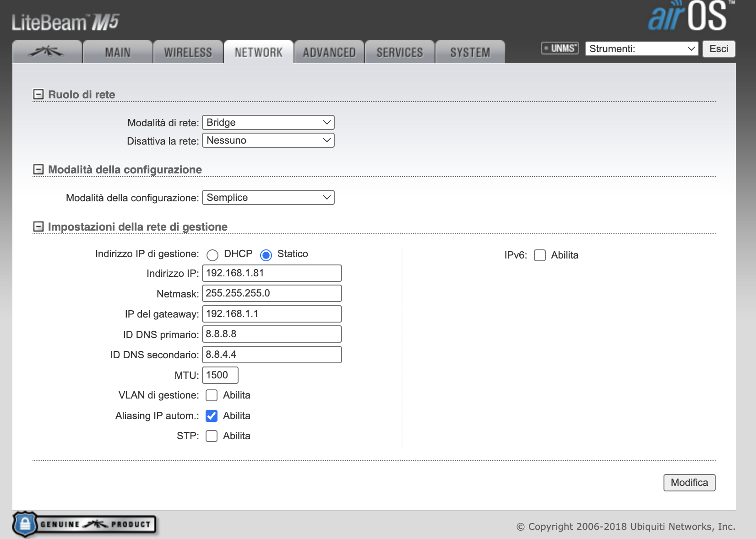Enable VLAN di gestione checkbox
The image size is (756, 539).
(x=212, y=395)
